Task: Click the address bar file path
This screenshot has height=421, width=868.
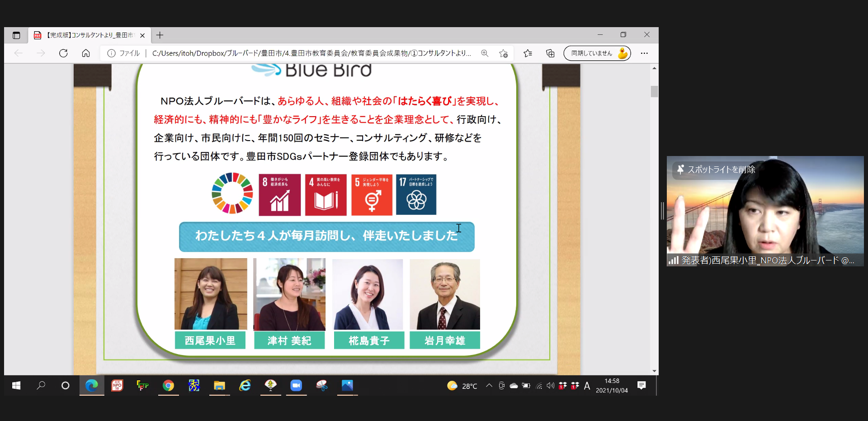Action: tap(311, 53)
